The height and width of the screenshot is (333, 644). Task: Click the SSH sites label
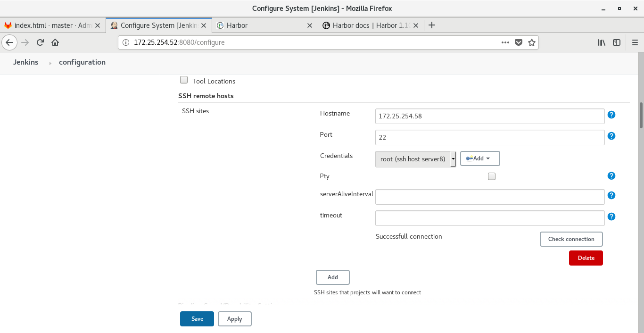coord(195,111)
